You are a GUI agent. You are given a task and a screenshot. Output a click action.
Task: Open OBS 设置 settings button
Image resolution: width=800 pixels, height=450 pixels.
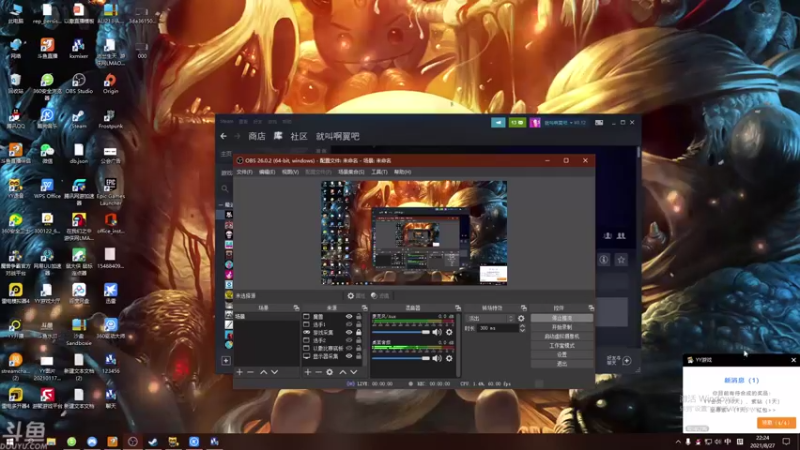click(562, 355)
